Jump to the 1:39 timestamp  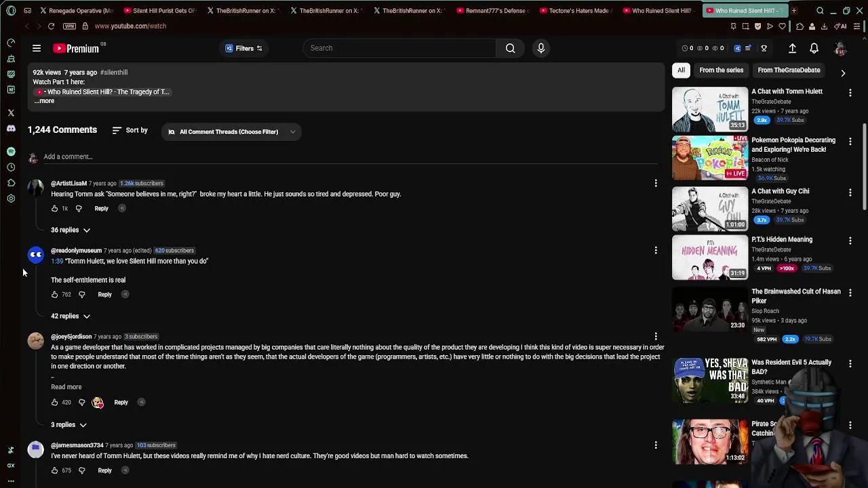click(57, 261)
